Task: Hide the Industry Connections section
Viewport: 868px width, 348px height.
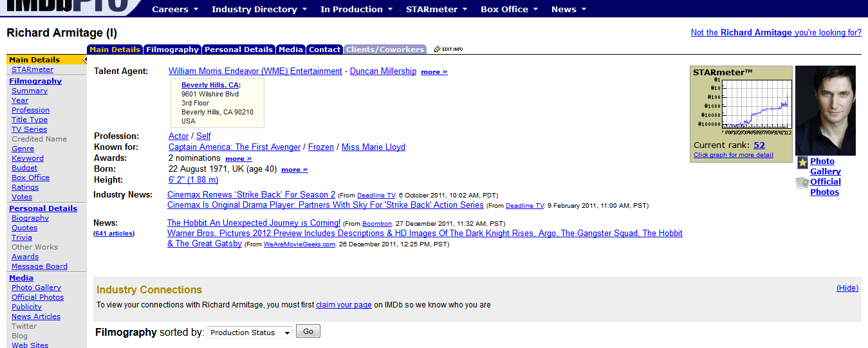Action: (x=847, y=288)
